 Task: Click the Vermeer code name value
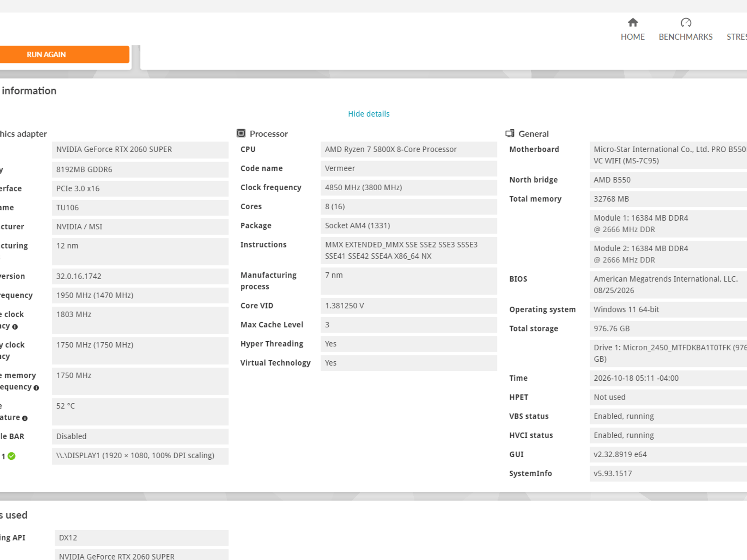409,168
